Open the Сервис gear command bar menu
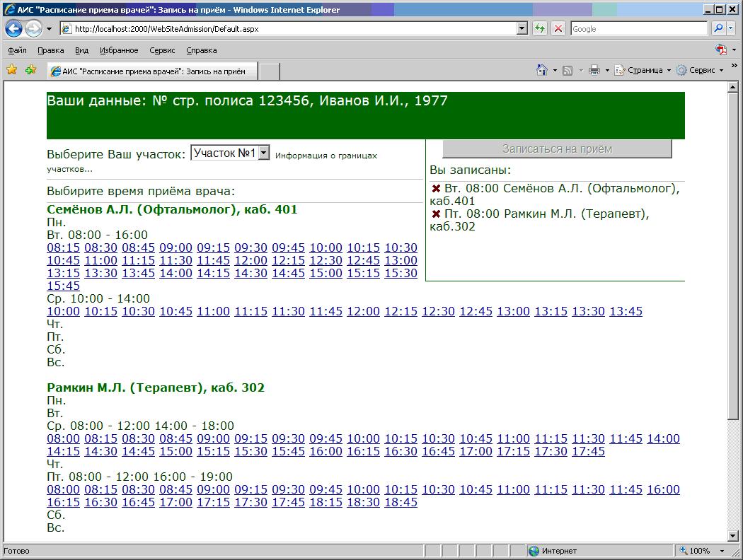This screenshot has width=743, height=560. tap(700, 70)
